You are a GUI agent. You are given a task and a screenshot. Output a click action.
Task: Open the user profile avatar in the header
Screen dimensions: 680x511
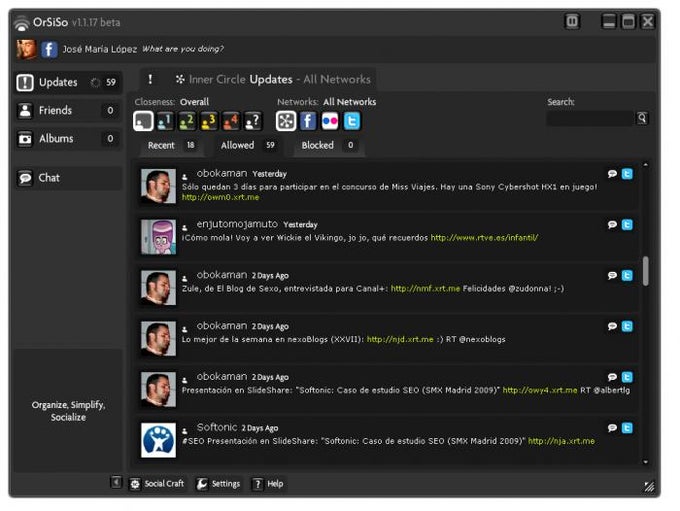point(26,49)
